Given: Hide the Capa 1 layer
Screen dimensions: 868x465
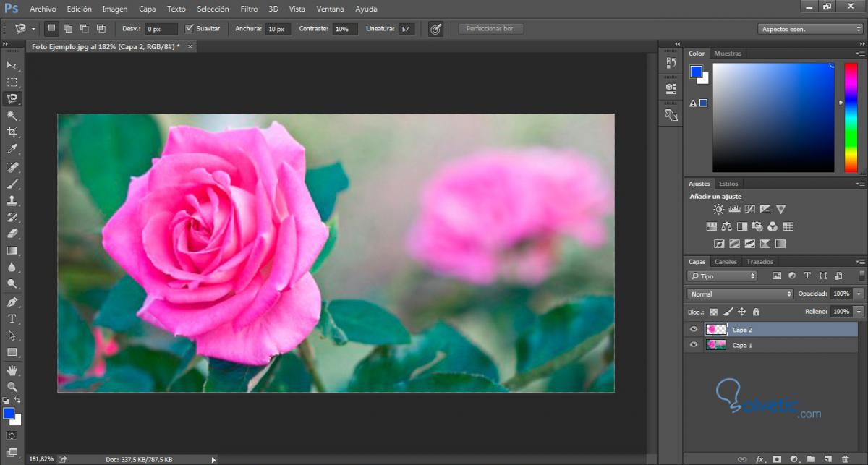Looking at the screenshot, I should (694, 345).
